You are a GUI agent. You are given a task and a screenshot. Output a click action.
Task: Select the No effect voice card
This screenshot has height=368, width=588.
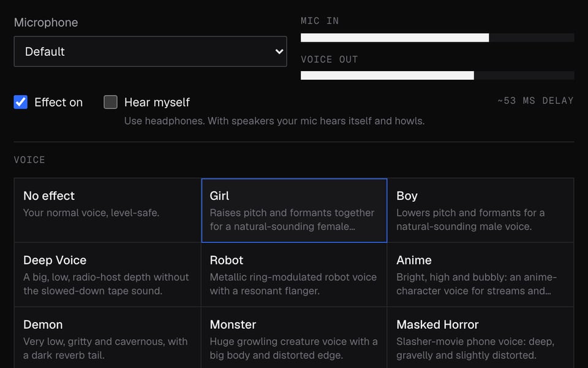coord(108,210)
